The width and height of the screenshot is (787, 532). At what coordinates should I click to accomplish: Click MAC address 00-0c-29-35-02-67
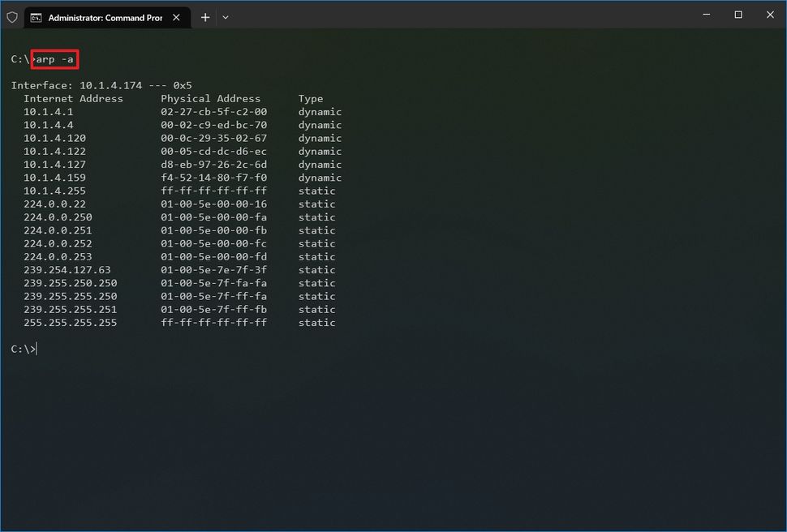pyautogui.click(x=214, y=138)
